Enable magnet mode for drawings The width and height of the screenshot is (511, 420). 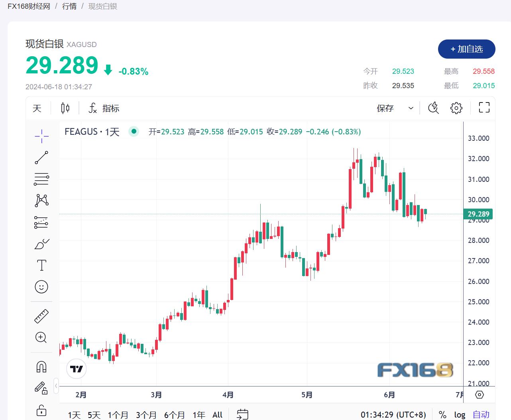click(x=41, y=366)
